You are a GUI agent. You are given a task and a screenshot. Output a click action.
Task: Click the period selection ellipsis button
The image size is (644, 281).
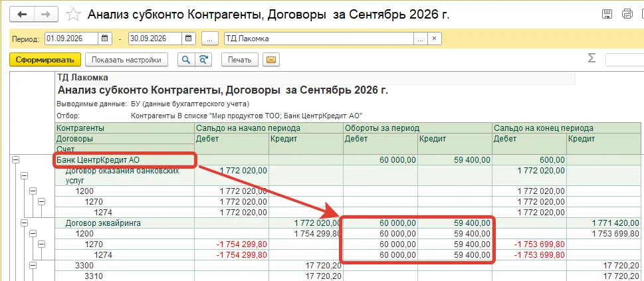pos(210,39)
